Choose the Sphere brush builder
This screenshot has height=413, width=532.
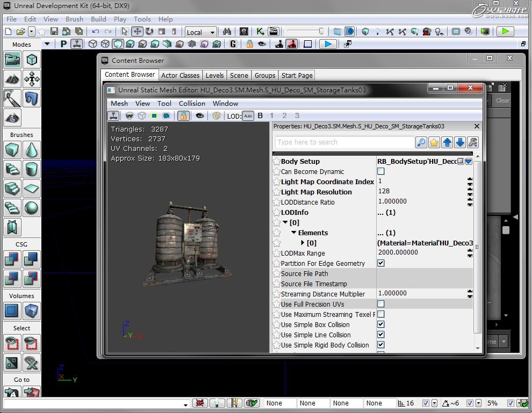click(x=32, y=208)
